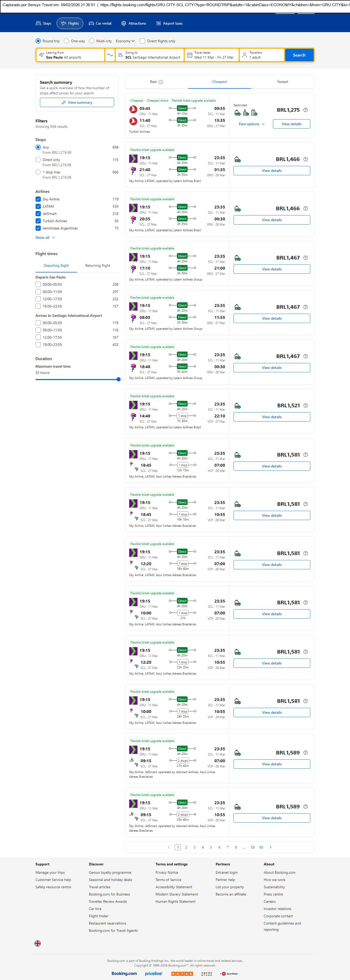Screen dimensions: 350x980
Task: Open the Attractions section icon
Action: pos(124,24)
